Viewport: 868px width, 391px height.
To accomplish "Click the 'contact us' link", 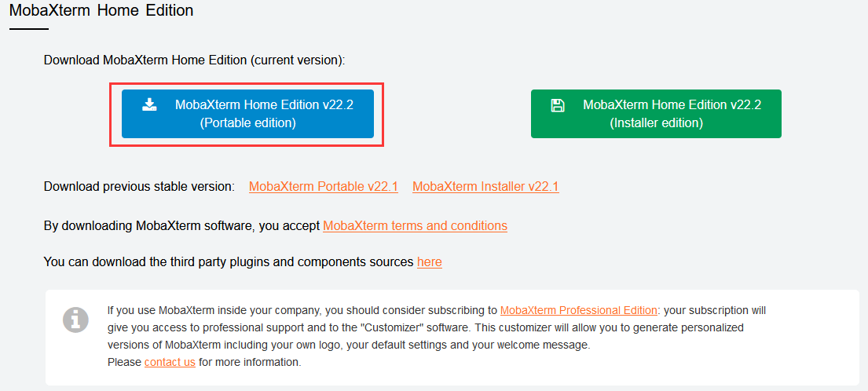I will (170, 362).
